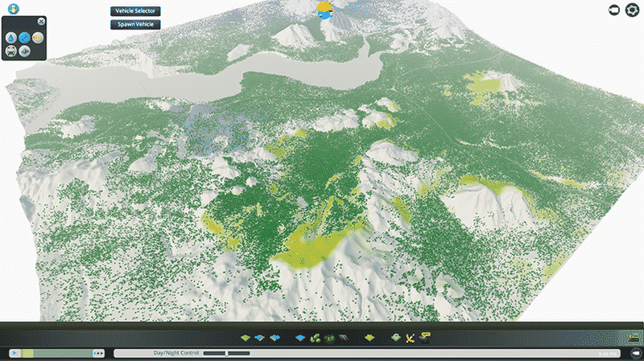Select the water droplet info view

click(11, 38)
